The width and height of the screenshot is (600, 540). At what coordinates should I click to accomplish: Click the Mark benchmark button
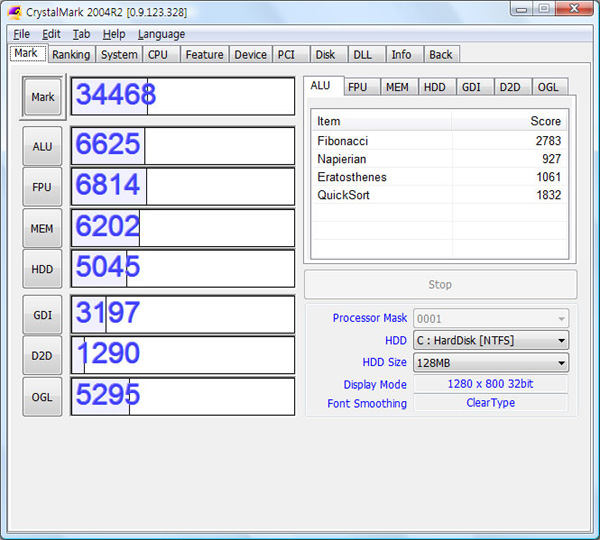[42, 97]
